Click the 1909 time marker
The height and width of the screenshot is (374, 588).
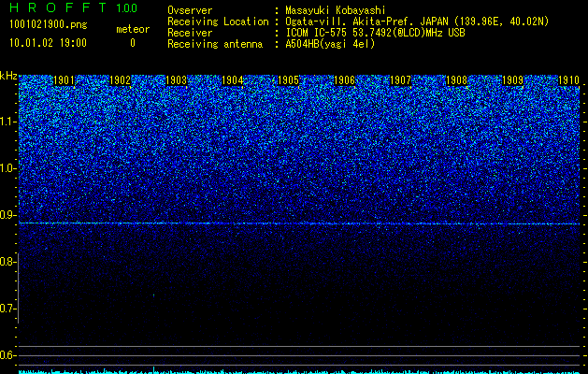(512, 80)
